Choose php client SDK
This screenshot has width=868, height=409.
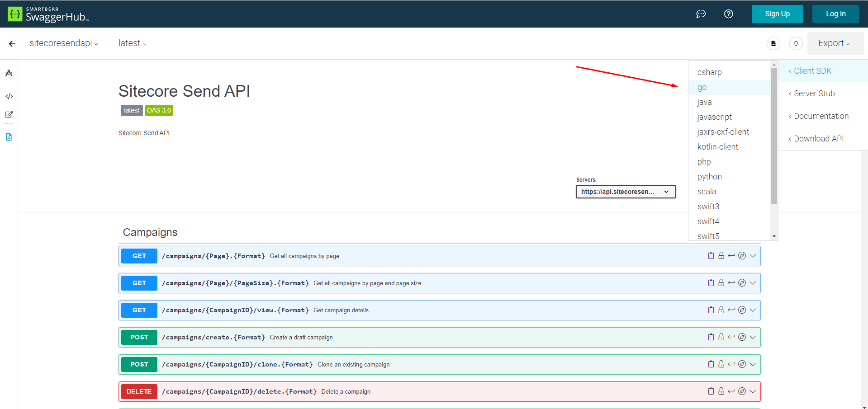(729, 162)
